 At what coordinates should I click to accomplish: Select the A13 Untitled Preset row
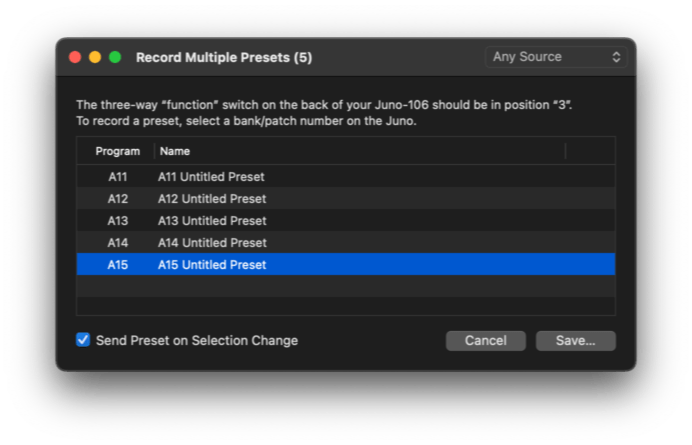[x=346, y=221]
